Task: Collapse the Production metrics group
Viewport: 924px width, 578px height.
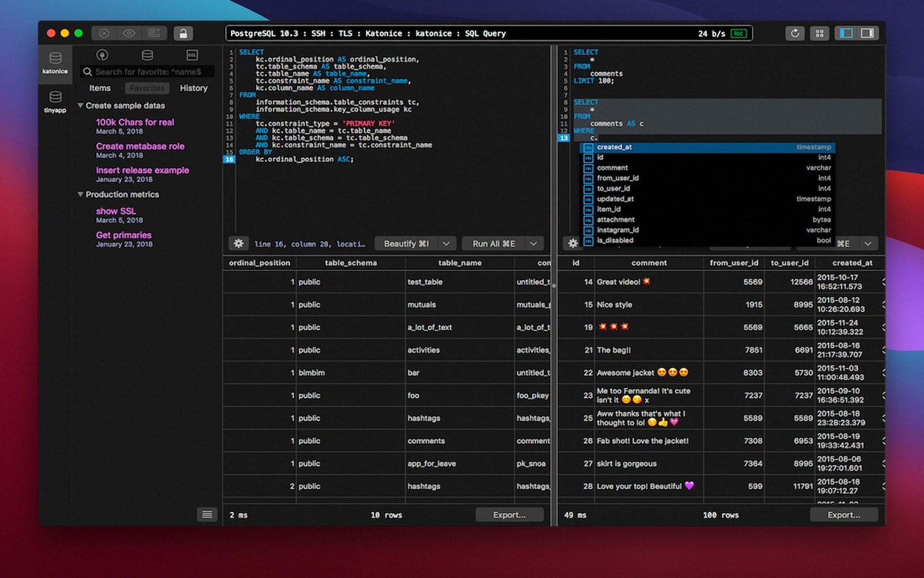Action: (81, 195)
